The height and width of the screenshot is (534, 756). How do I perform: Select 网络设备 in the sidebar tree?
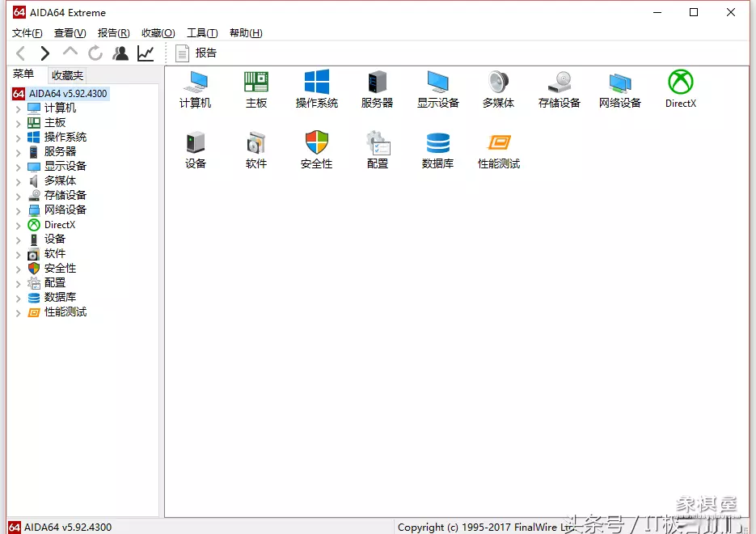65,210
